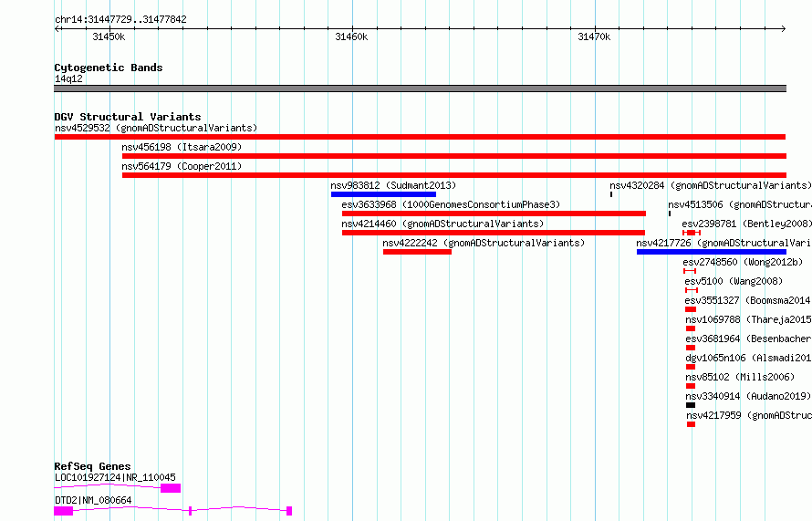Click the blue nsv4217726 variant bar
This screenshot has height=521, width=812.
pos(712,252)
